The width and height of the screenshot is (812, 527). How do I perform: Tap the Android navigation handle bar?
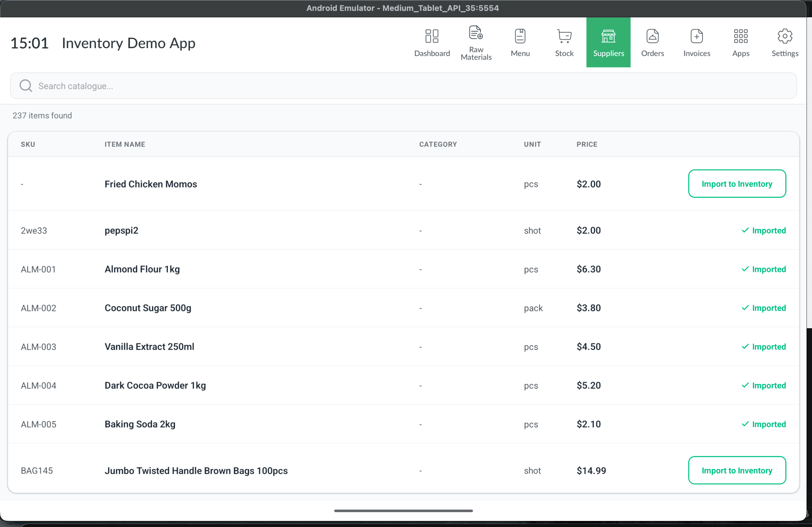403,511
